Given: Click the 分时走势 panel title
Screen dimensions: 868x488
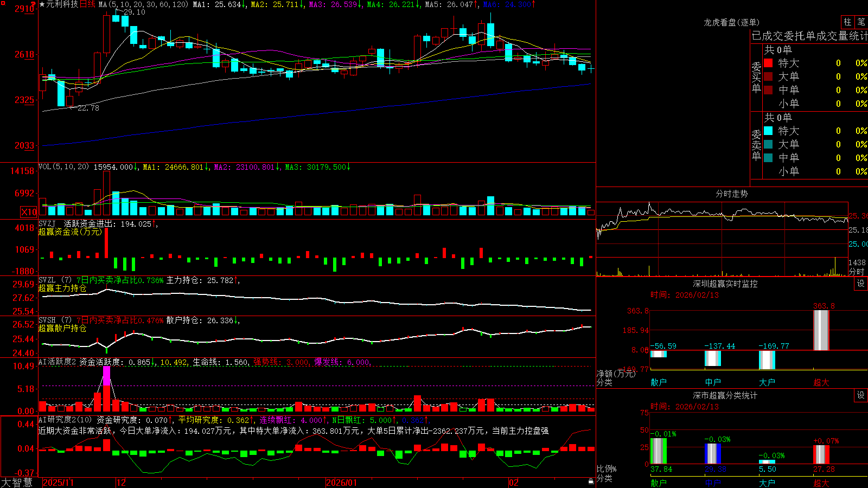Looking at the screenshot, I should pyautogui.click(x=731, y=194).
